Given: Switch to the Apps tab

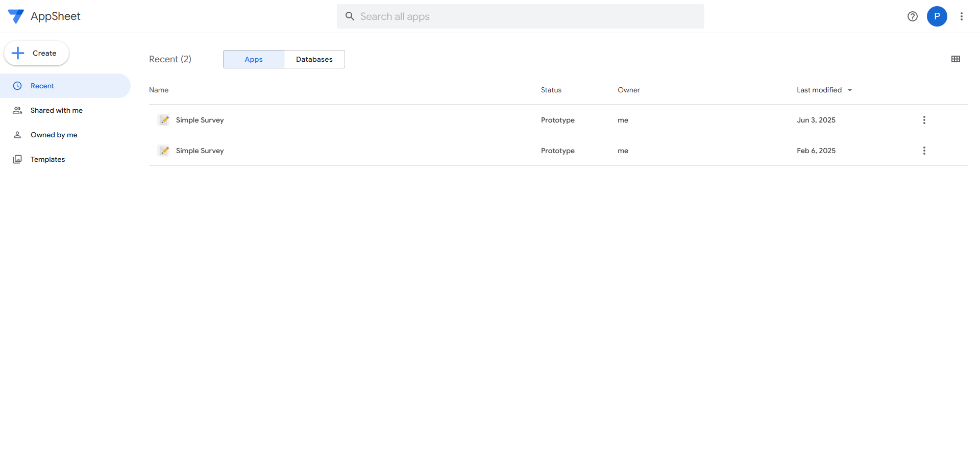Looking at the screenshot, I should (x=253, y=59).
